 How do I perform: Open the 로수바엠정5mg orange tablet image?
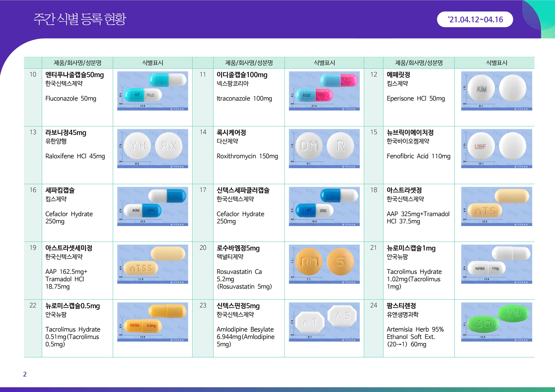coord(324,264)
